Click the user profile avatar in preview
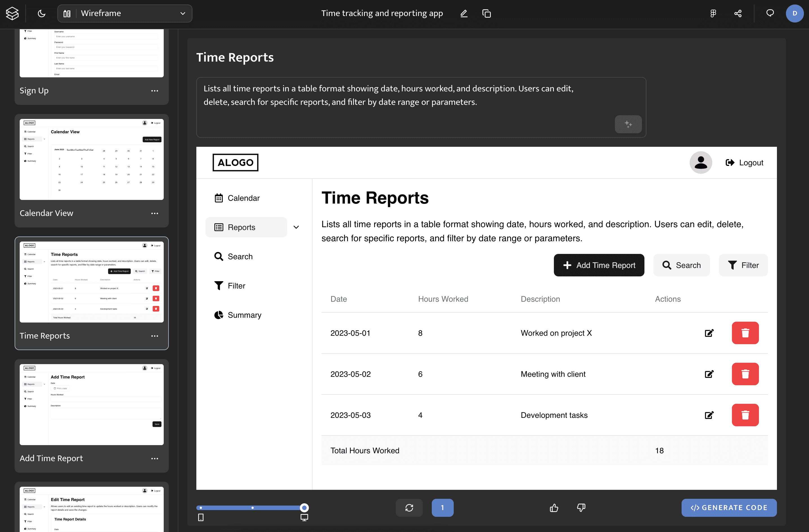The width and height of the screenshot is (809, 532). tap(701, 163)
